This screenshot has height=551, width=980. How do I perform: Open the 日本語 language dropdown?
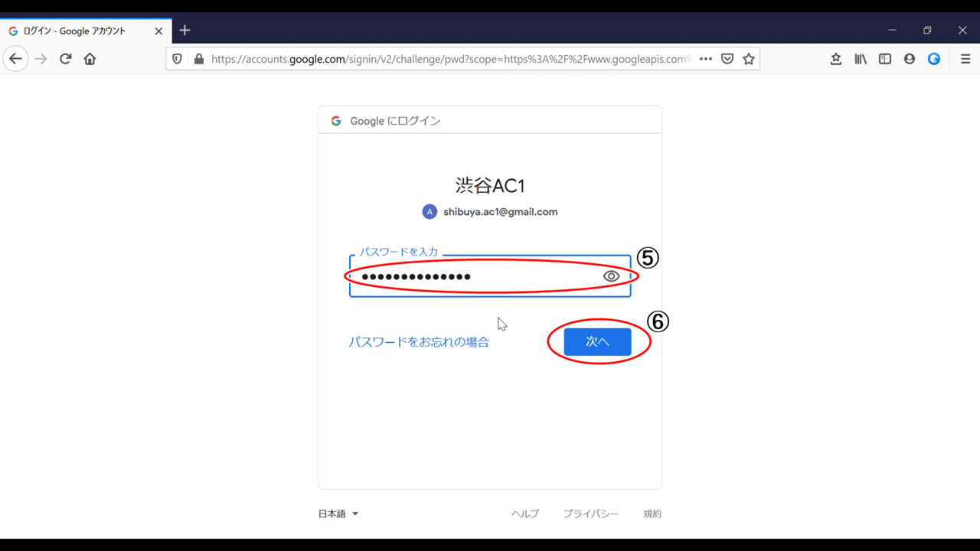tap(338, 514)
